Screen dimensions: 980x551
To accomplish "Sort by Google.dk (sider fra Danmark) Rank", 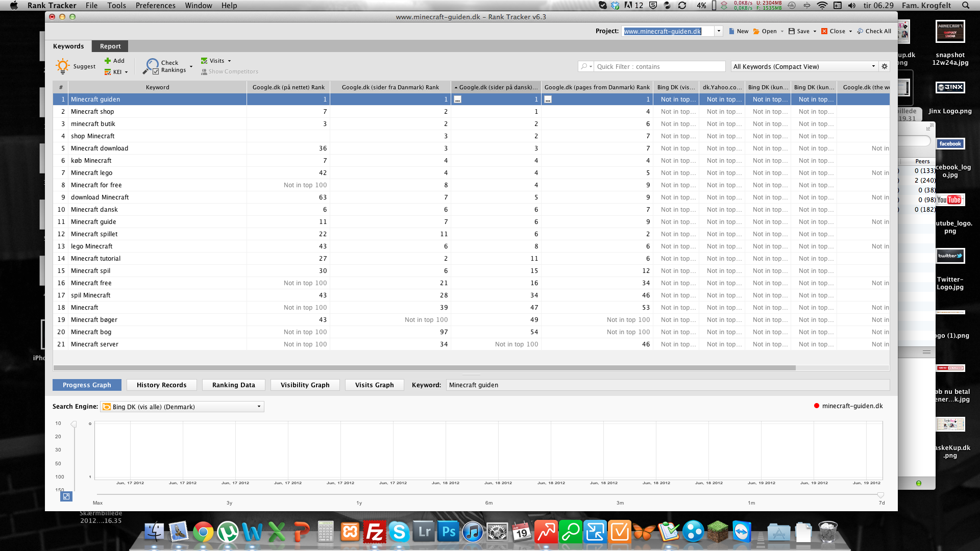I will (390, 87).
